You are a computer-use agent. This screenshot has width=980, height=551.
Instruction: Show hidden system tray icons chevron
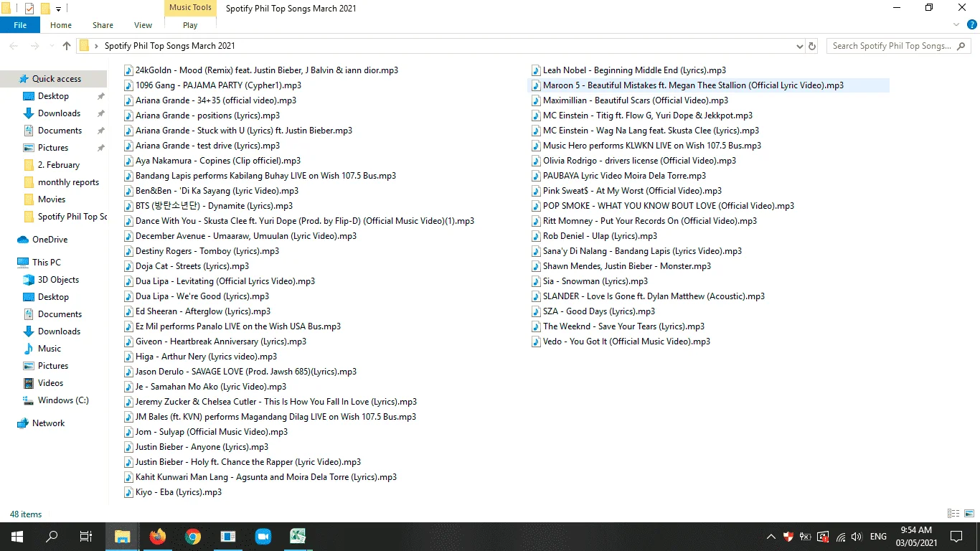click(x=771, y=537)
